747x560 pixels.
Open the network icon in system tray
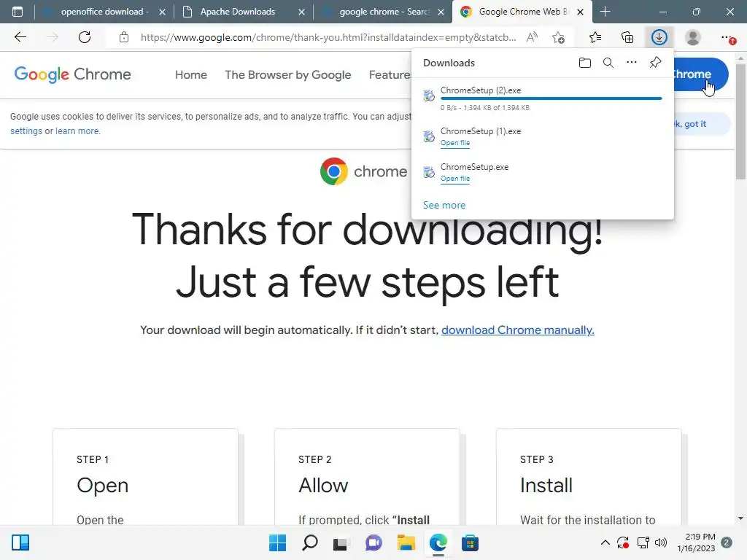pyautogui.click(x=643, y=542)
